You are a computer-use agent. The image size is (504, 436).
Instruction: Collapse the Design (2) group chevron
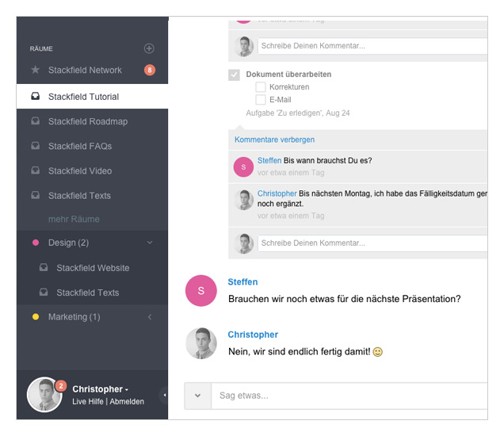(150, 243)
